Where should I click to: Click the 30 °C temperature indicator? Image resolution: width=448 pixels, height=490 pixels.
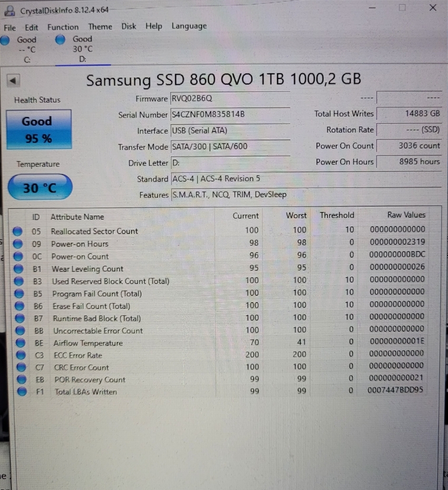click(40, 188)
